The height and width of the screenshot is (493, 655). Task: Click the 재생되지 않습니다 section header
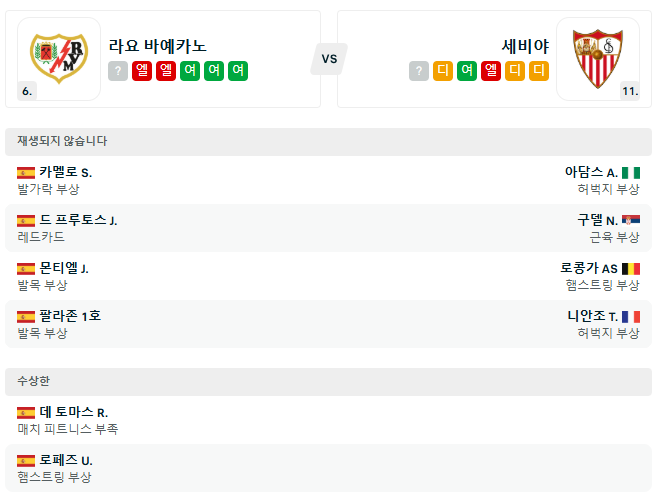pyautogui.click(x=328, y=142)
